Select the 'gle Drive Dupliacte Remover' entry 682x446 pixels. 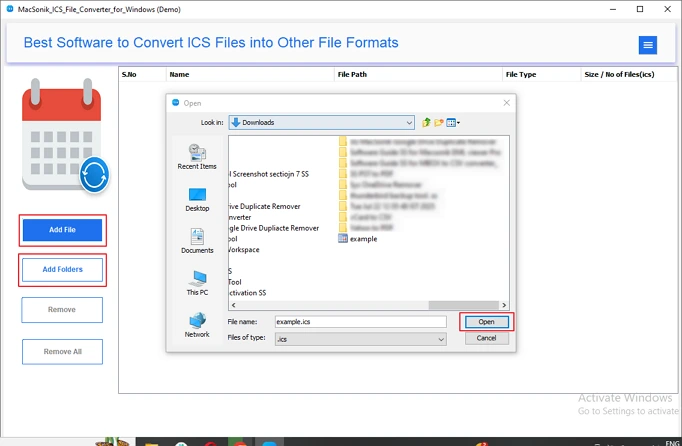coord(274,228)
